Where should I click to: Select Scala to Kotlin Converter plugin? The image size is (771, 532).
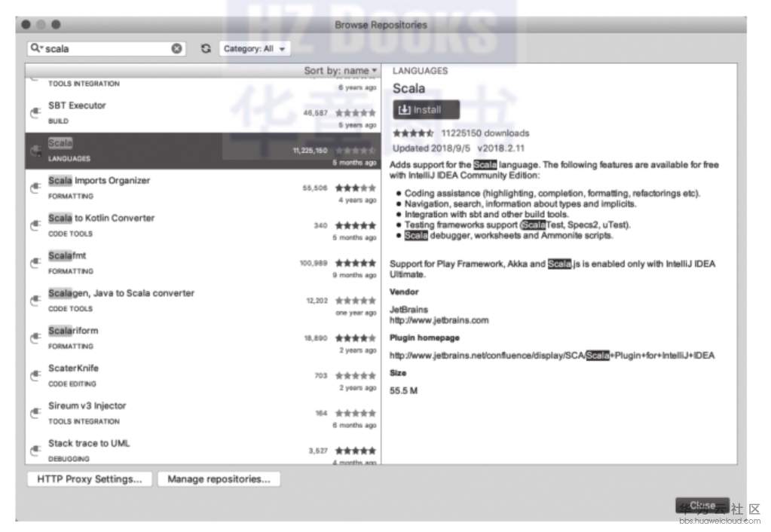tap(203, 225)
